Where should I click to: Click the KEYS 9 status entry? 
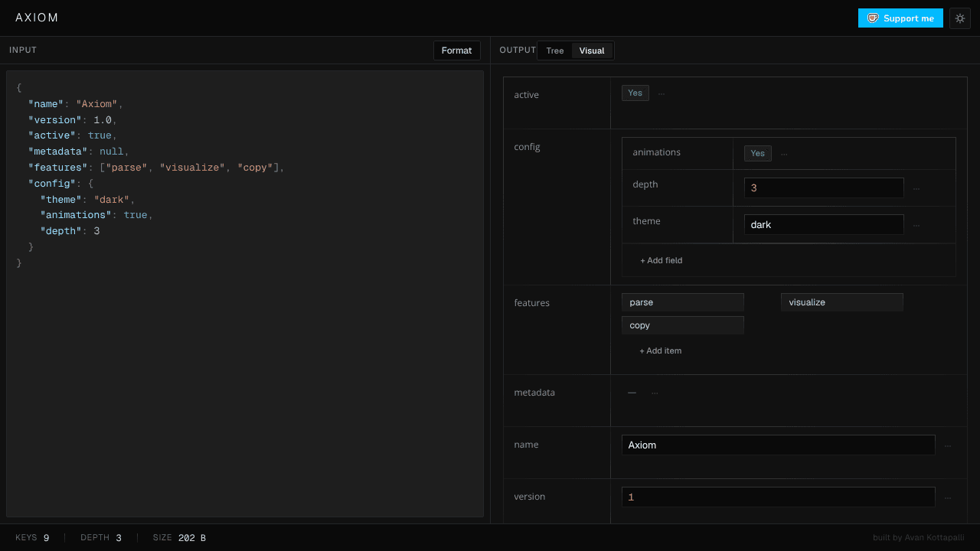point(32,538)
